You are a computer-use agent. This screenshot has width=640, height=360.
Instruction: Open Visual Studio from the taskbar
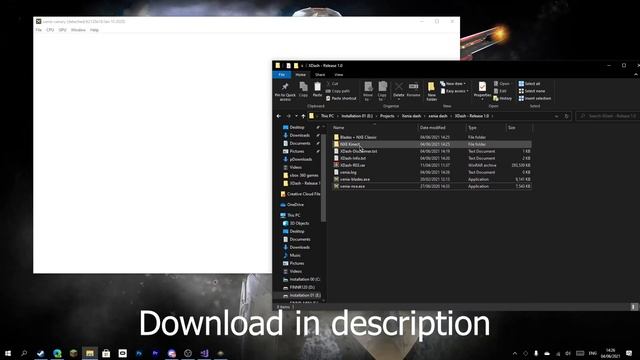coord(204,353)
